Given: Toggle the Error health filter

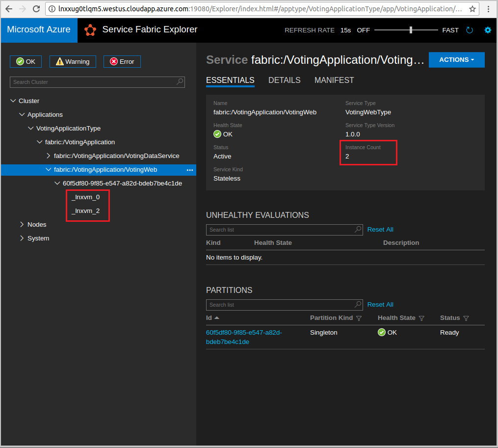Looking at the screenshot, I should 122,61.
